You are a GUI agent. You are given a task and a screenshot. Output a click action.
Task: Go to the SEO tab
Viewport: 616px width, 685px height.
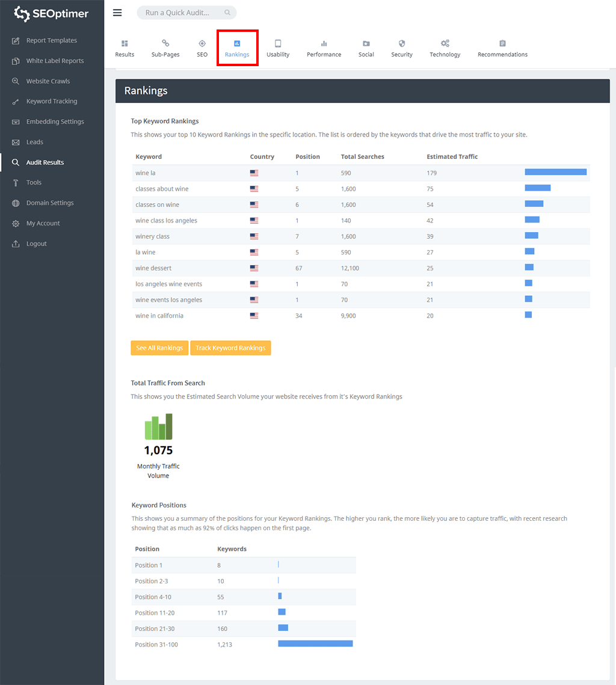coord(202,48)
